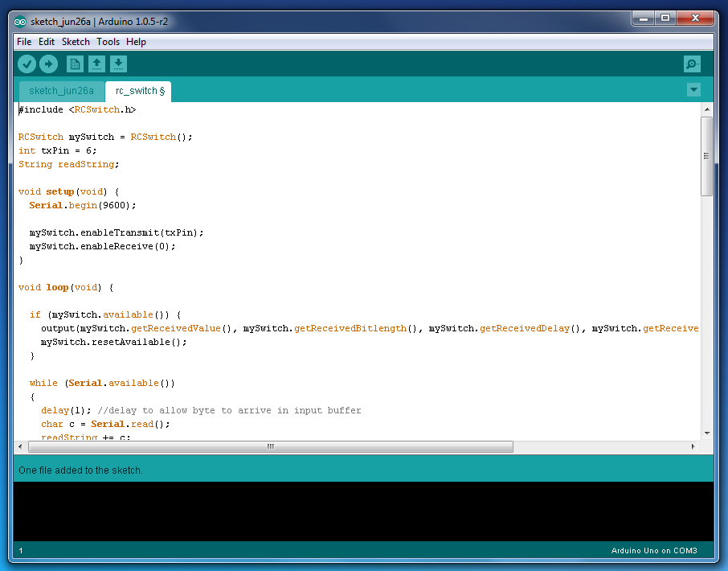This screenshot has height=571, width=728.
Task: Click 'mySwitch.enableReceive(0);' line
Action: click(103, 247)
